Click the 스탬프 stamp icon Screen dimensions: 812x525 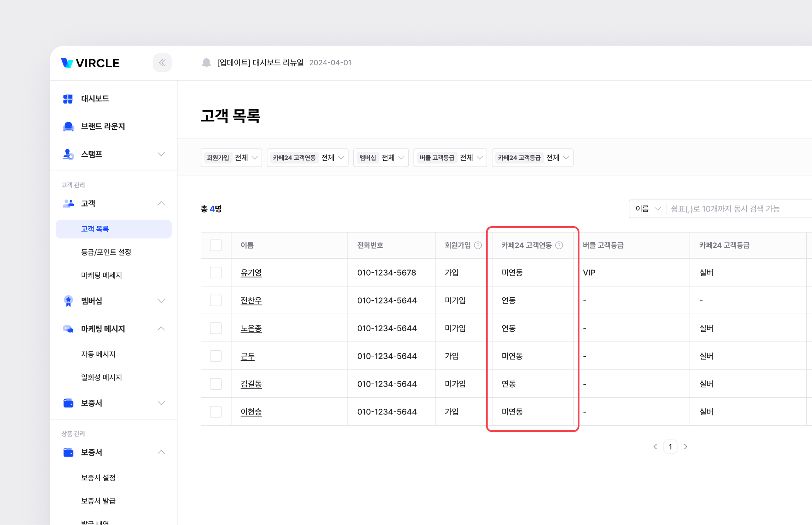point(68,154)
